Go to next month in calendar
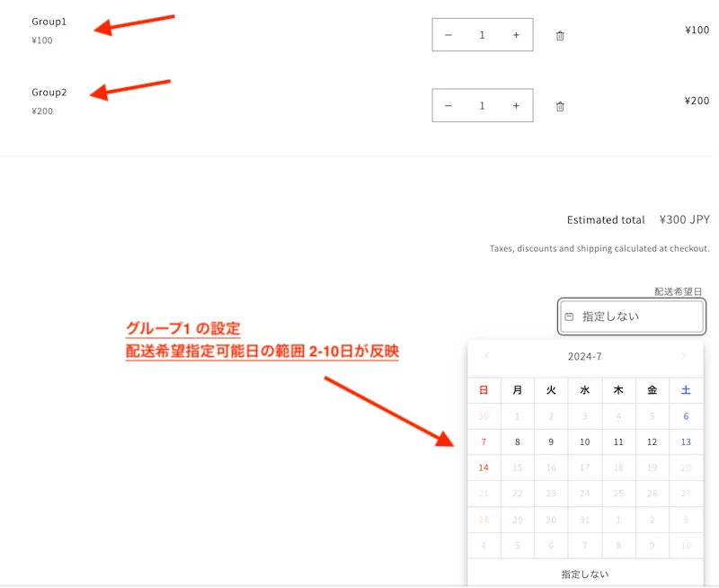719x588 pixels. 683,356
